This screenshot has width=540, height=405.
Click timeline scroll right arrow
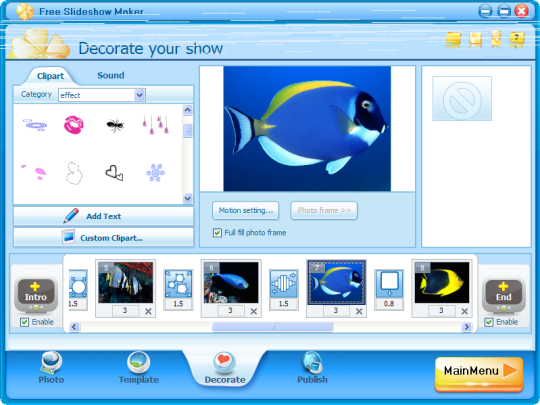tap(466, 326)
